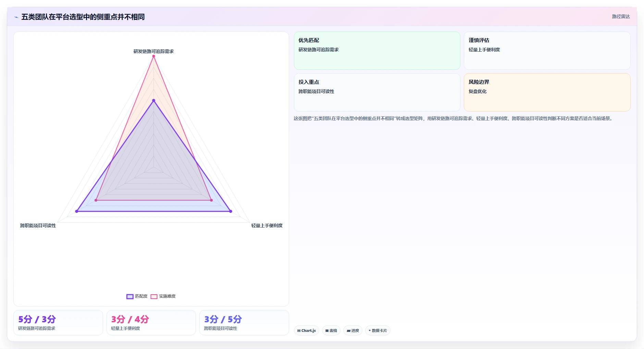Viewport: 644px width, 349px height.
Task: Click the small icon before the page title
Action: pos(16,17)
